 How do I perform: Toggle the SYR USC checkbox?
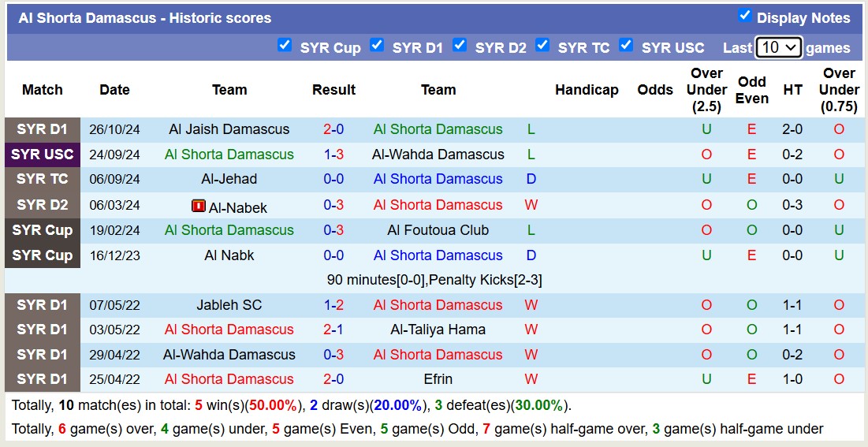pos(626,45)
